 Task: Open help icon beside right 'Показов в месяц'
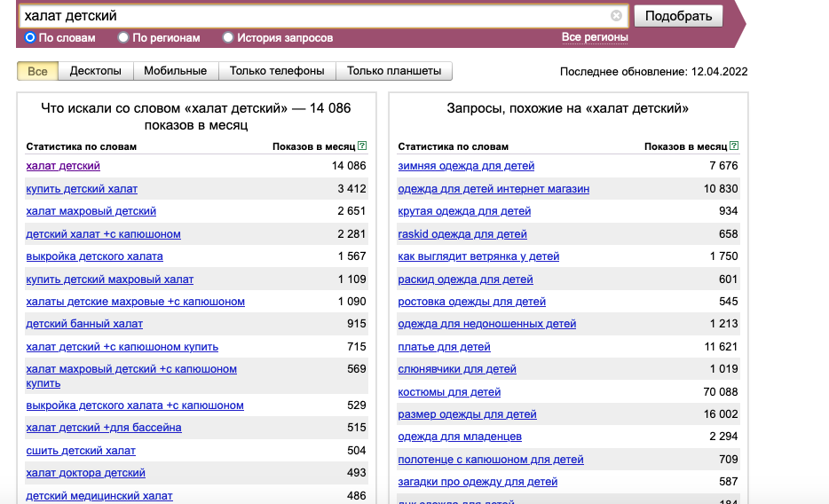(734, 146)
